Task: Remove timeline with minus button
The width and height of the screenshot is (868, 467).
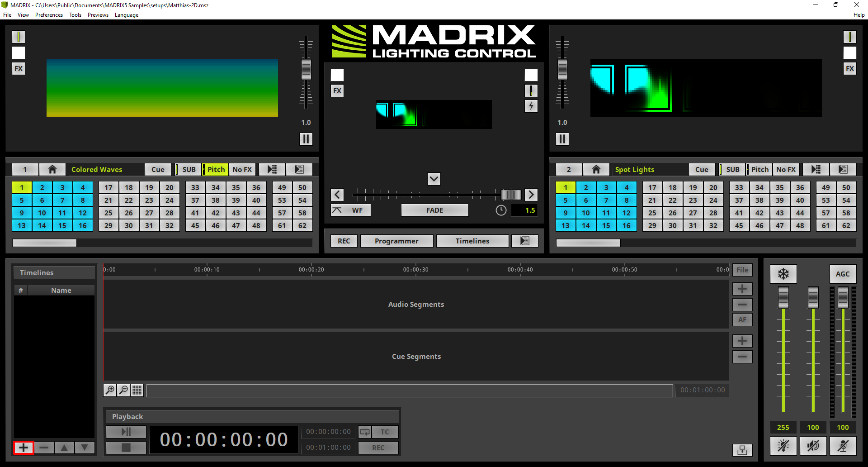Action: pos(44,448)
